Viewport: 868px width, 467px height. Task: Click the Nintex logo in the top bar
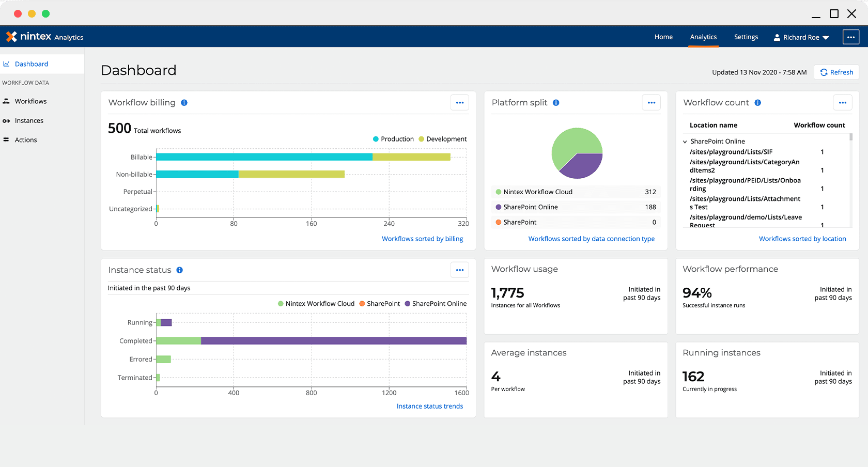click(11, 36)
